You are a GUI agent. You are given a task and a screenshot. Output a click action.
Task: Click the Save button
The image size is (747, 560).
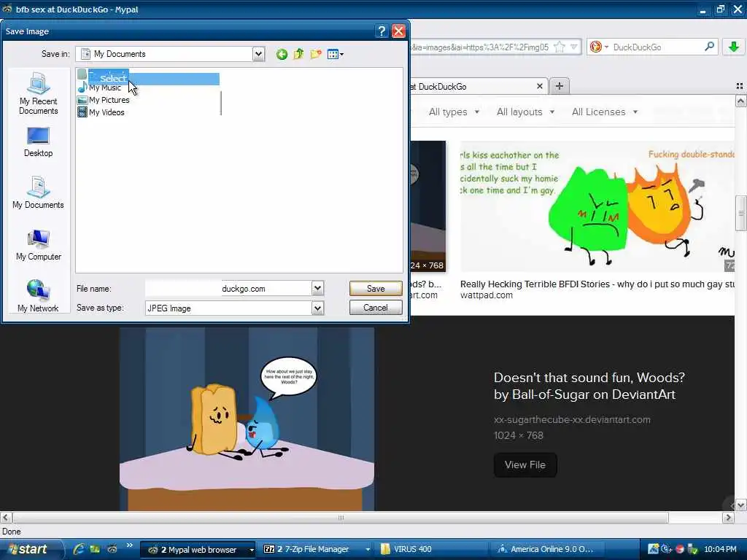376,288
